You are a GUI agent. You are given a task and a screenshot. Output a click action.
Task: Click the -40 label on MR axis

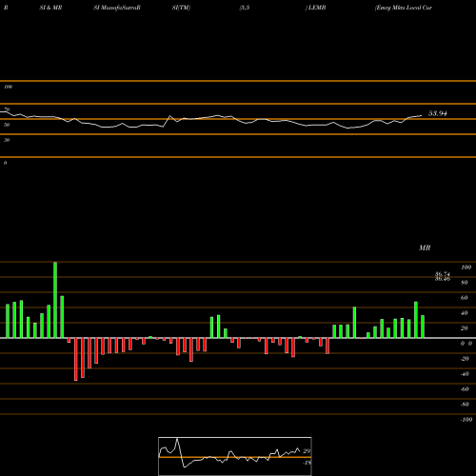pos(465,374)
